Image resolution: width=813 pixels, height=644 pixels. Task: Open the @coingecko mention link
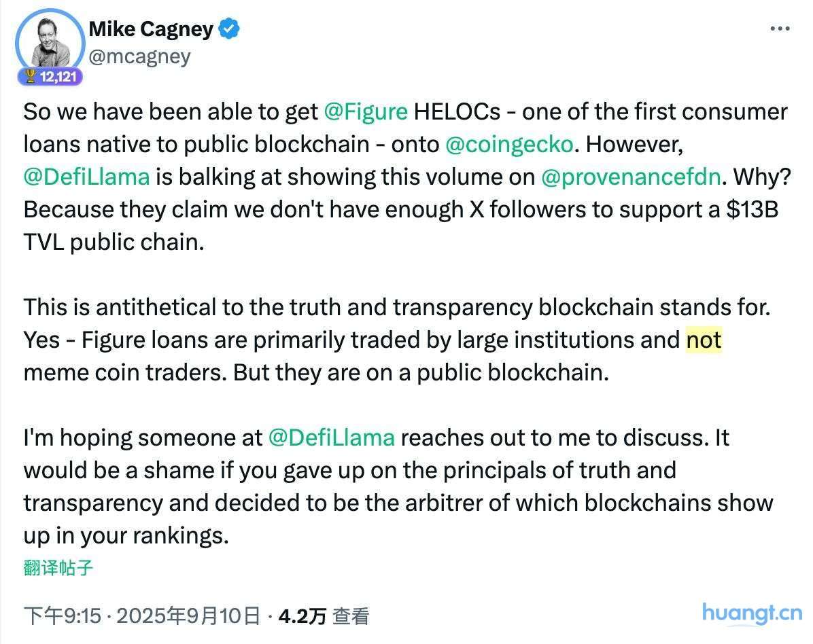tap(508, 144)
